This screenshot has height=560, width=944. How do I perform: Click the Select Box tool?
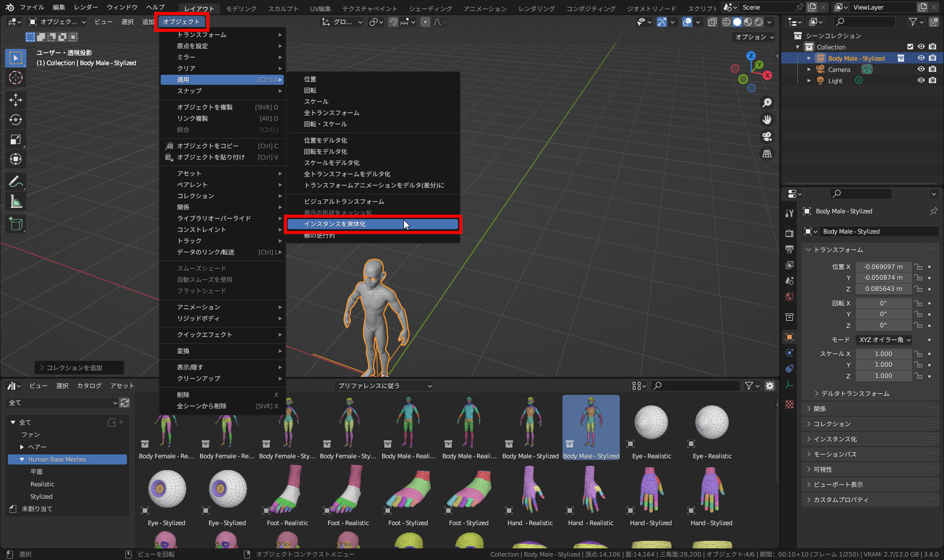tap(16, 58)
